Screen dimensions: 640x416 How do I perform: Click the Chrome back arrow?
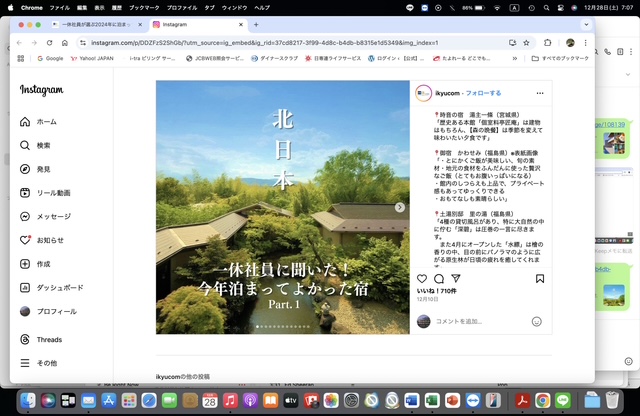point(19,42)
